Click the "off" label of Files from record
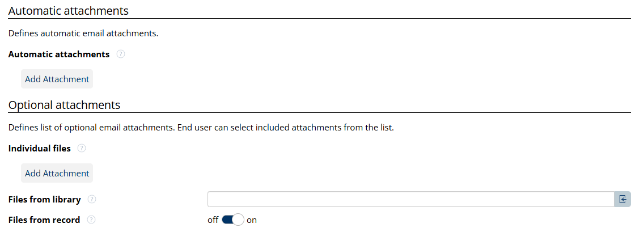Viewport: 644px width, 232px height. [x=213, y=220]
